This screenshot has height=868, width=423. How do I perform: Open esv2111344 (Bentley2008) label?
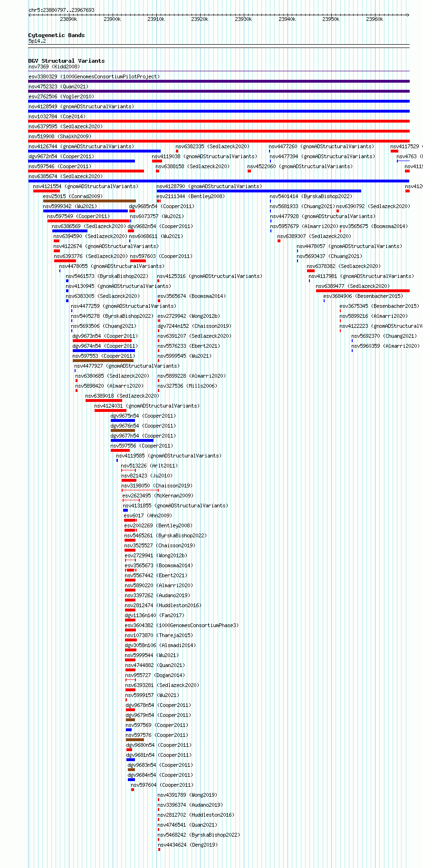(191, 196)
